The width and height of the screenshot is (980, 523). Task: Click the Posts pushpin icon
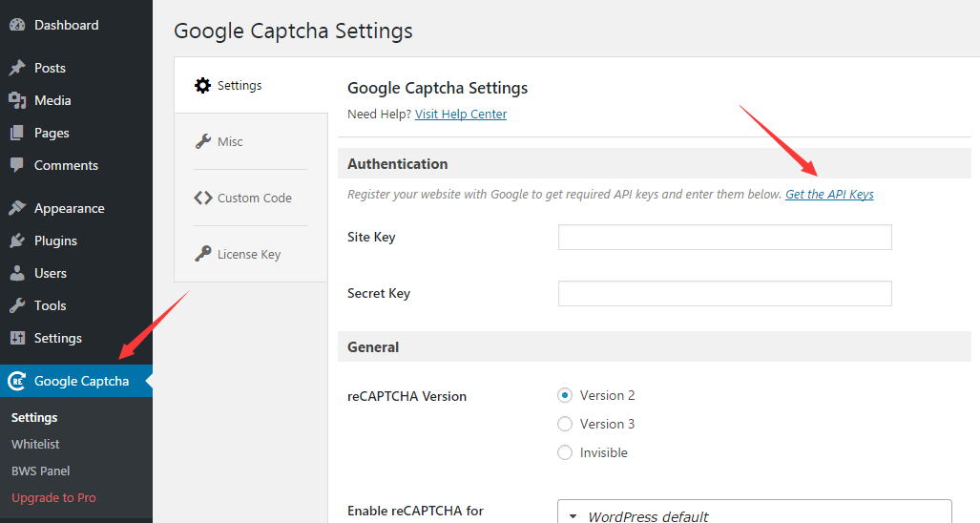17,68
